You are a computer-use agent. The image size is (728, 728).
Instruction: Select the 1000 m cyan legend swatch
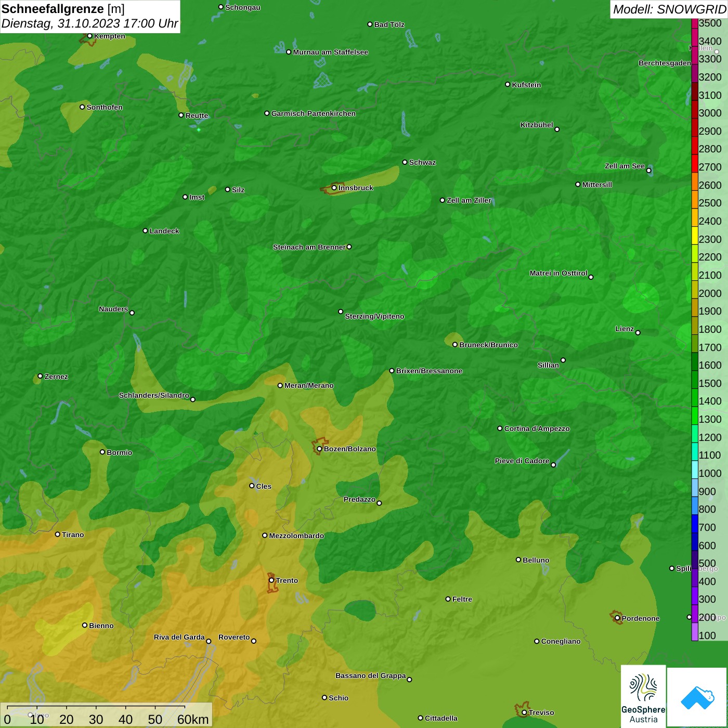695,469
